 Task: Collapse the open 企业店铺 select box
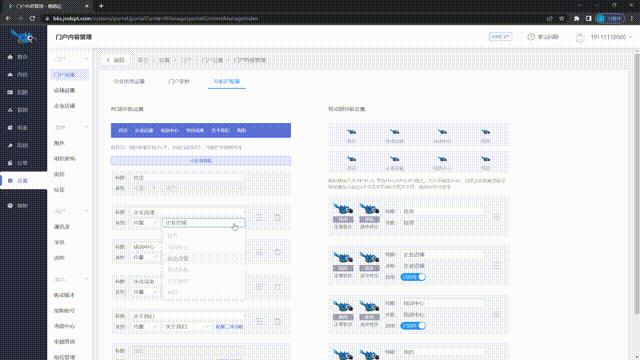pyautogui.click(x=204, y=223)
